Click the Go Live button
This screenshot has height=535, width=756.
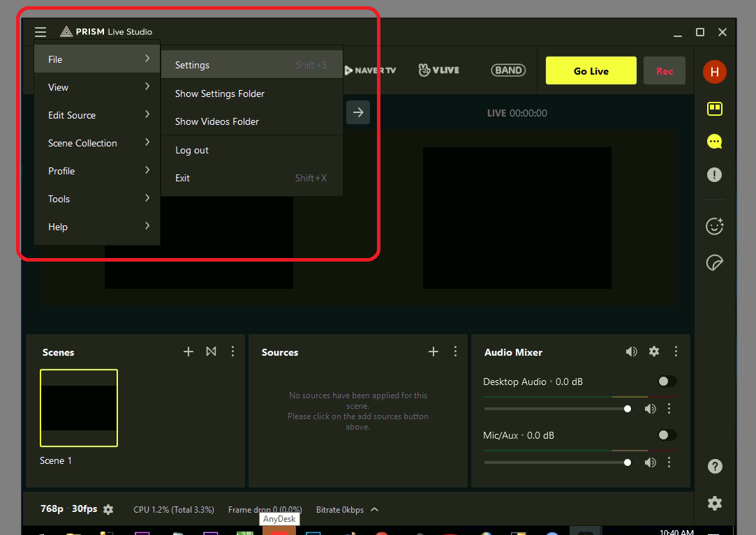click(x=591, y=70)
